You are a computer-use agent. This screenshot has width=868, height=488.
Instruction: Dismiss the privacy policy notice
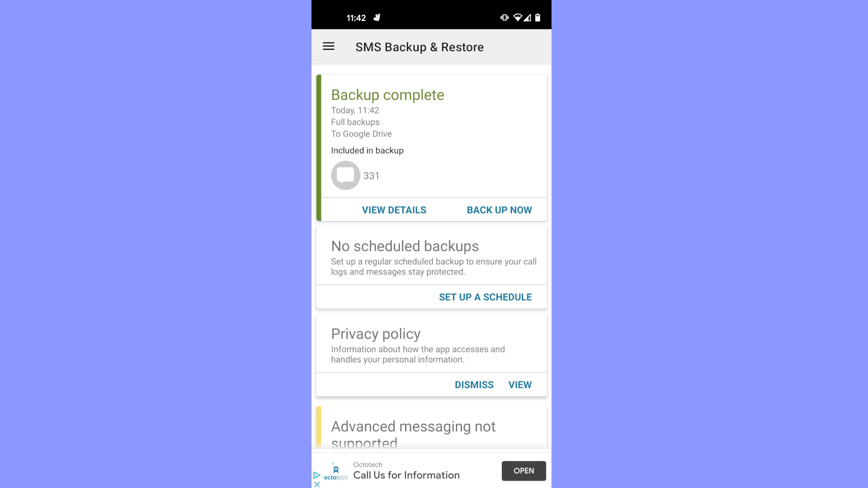click(x=474, y=385)
